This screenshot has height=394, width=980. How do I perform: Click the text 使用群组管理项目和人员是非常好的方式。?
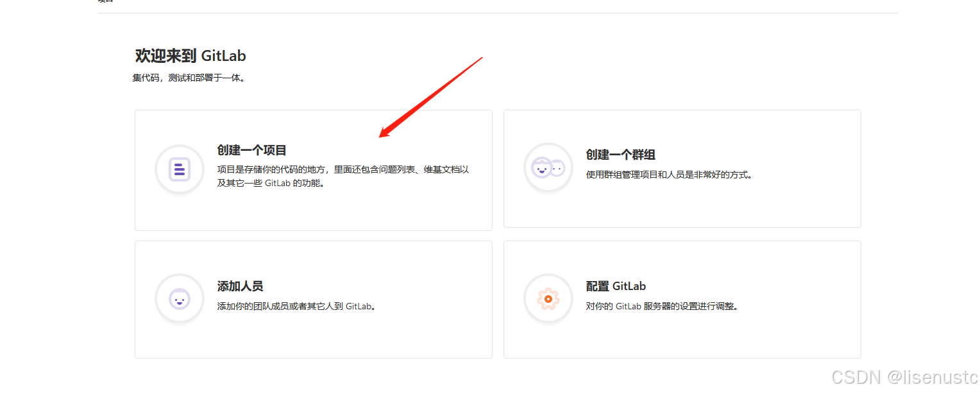click(x=669, y=175)
